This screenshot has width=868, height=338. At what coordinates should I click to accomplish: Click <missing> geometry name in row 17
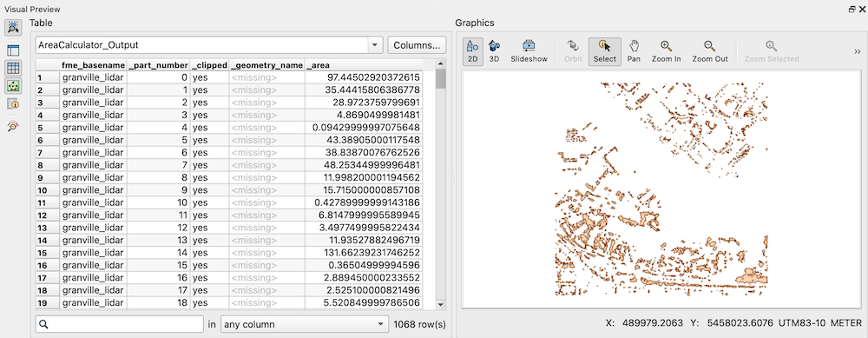[x=266, y=277]
